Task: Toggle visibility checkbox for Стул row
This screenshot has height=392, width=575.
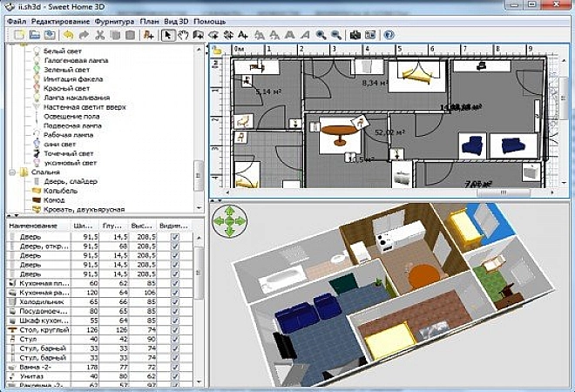Action: click(x=176, y=340)
